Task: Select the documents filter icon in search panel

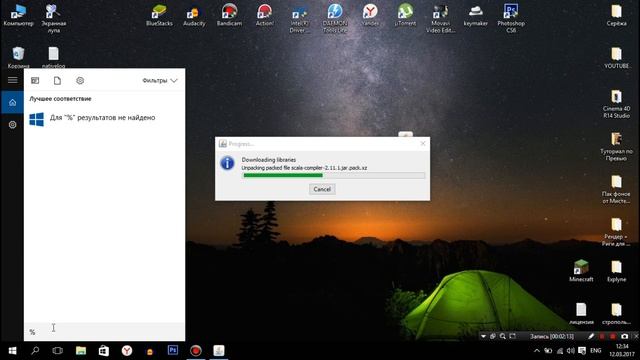Action: pos(58,80)
